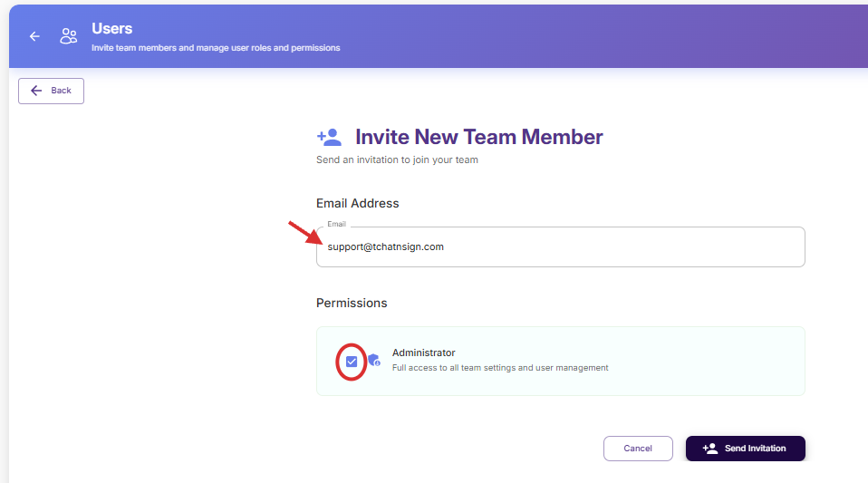Click the Back button below the header
The width and height of the screenshot is (868, 483).
(x=51, y=91)
